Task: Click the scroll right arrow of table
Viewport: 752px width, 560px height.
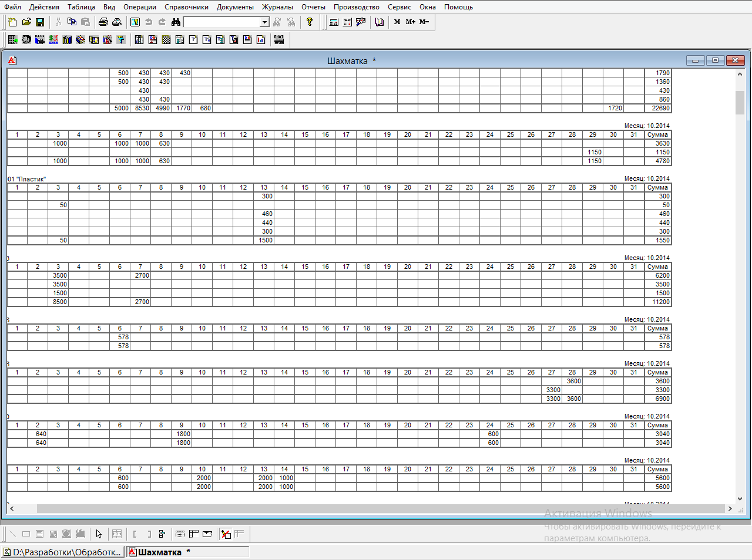Action: pos(730,508)
